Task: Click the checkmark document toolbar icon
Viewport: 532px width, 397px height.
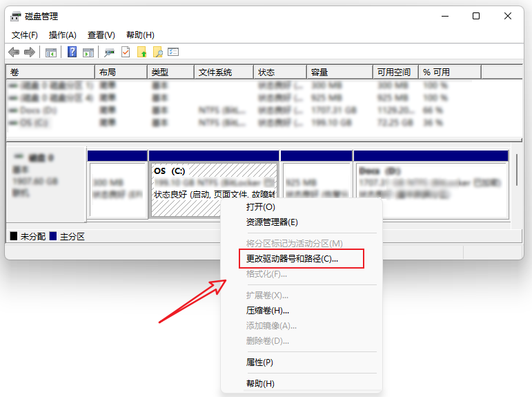Action: click(126, 52)
